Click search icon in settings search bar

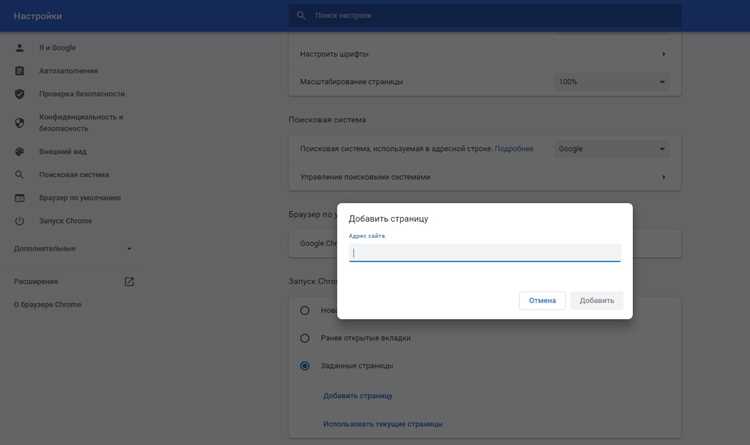click(301, 15)
